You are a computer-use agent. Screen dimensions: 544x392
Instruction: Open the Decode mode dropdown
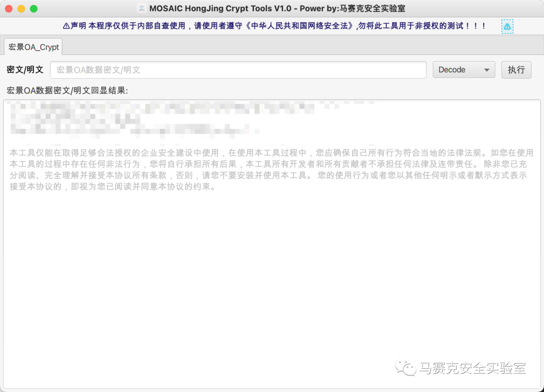463,69
